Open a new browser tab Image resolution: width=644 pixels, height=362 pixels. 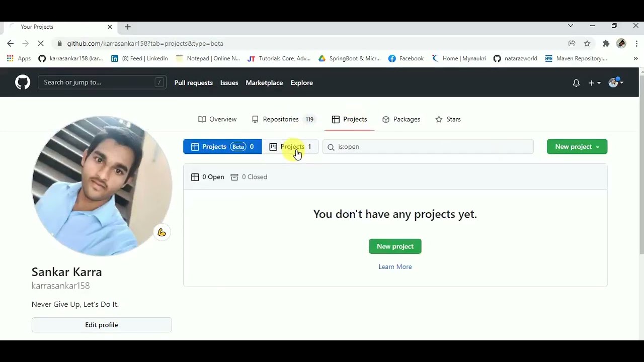(x=128, y=27)
